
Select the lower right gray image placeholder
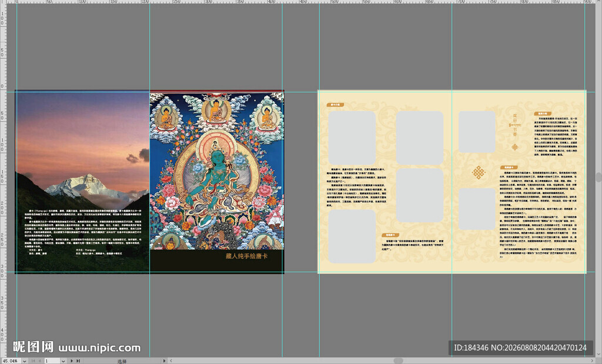coord(477,209)
